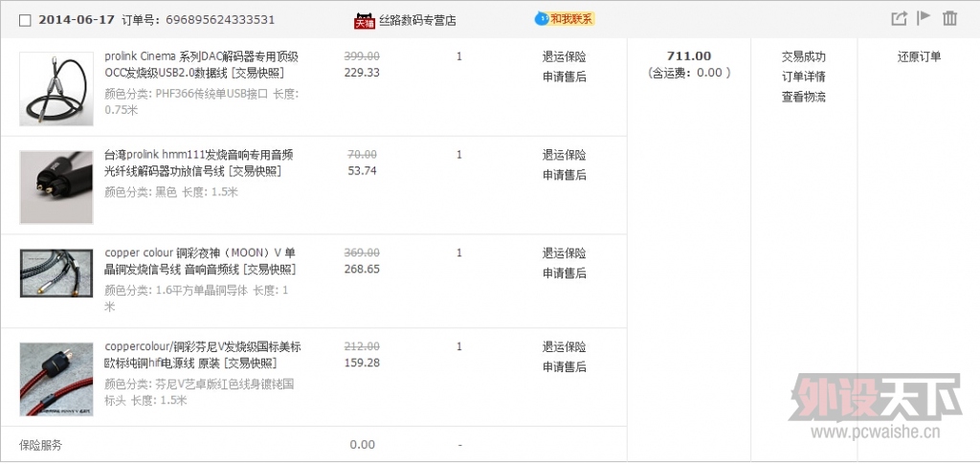
Task: Click the order date 2014-06-17
Action: [77, 19]
